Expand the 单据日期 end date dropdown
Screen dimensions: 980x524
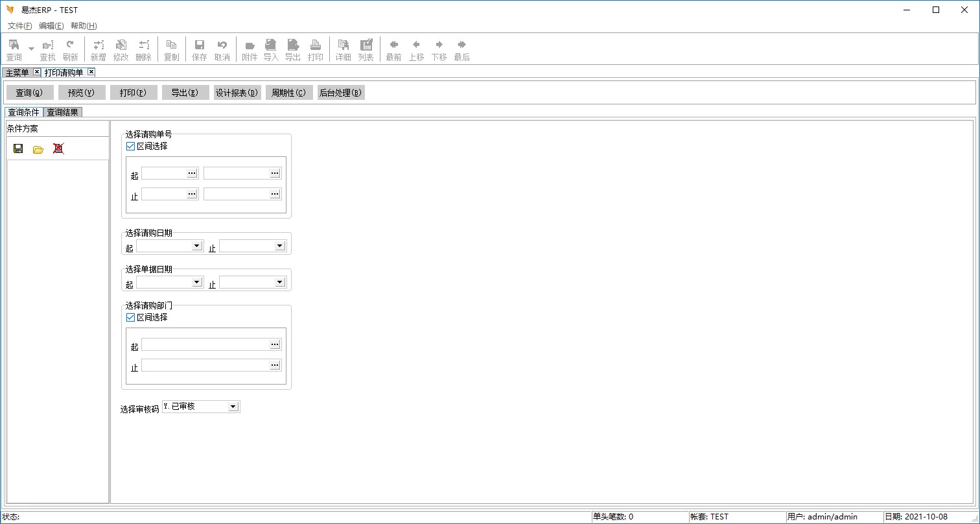tap(280, 282)
